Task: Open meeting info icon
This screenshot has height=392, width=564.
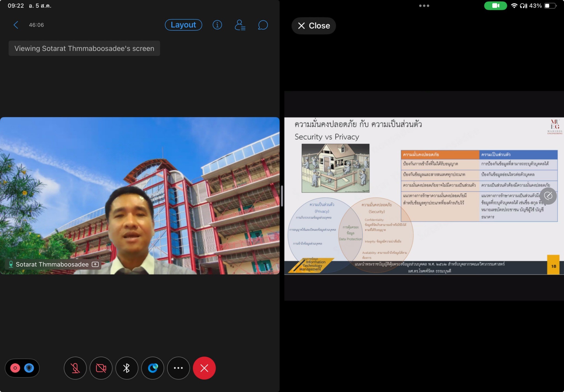Action: click(x=217, y=25)
